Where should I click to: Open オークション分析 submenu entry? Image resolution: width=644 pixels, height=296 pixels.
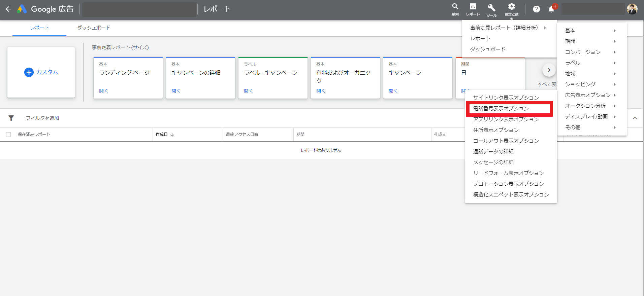pos(592,106)
